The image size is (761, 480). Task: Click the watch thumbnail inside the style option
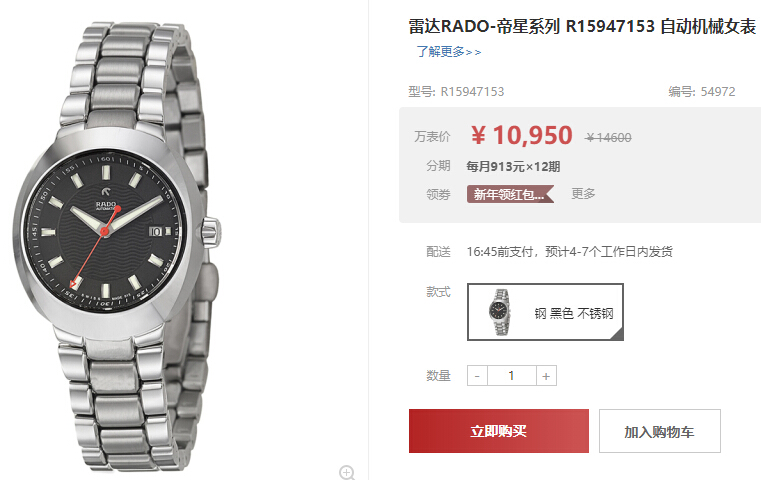coord(500,312)
